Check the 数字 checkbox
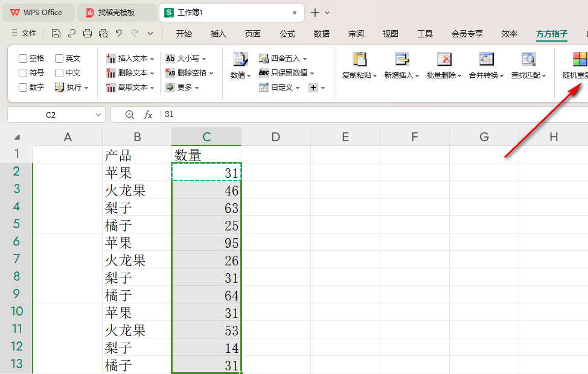 23,87
